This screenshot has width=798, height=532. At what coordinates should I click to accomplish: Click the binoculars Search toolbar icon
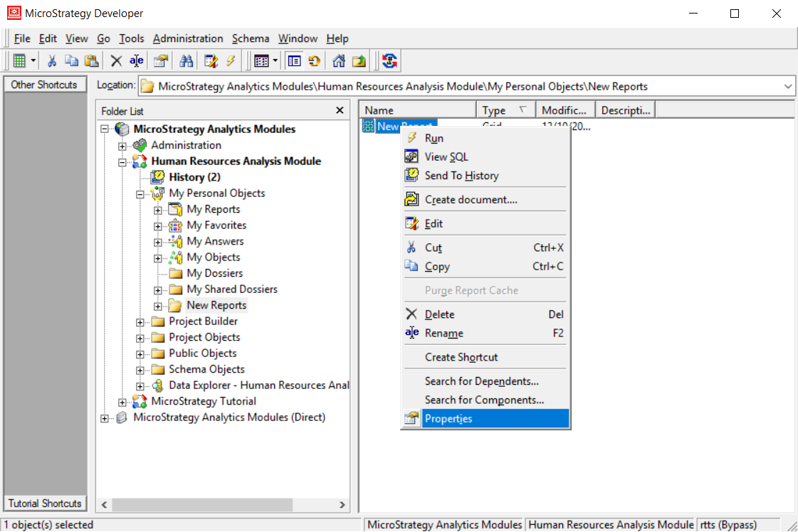click(x=187, y=61)
